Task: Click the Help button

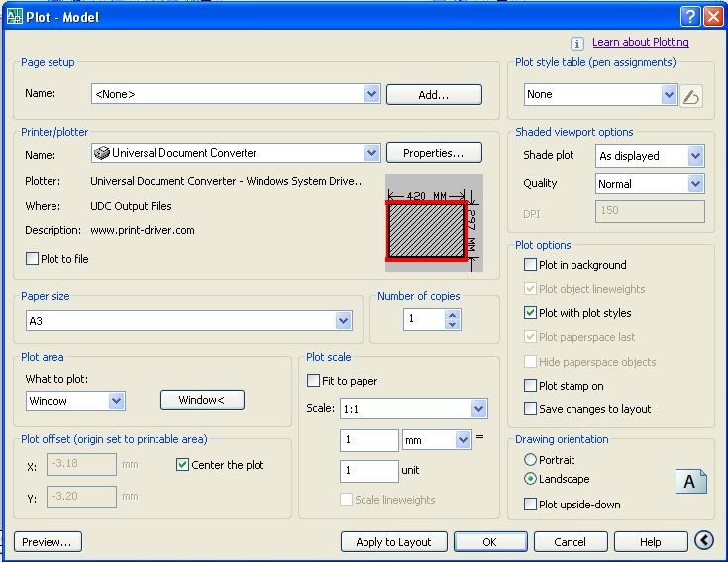Action: [651, 541]
